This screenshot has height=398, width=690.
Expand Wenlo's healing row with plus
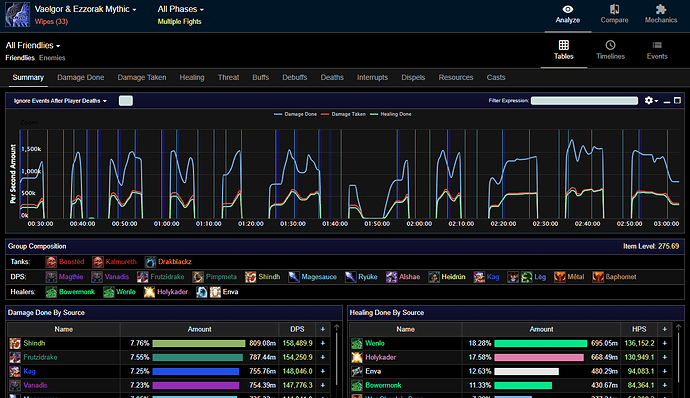[665, 343]
